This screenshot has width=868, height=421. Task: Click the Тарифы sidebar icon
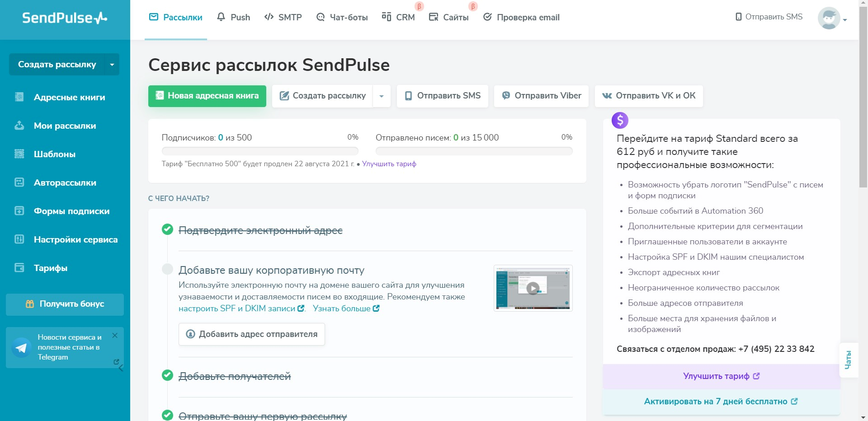(19, 268)
